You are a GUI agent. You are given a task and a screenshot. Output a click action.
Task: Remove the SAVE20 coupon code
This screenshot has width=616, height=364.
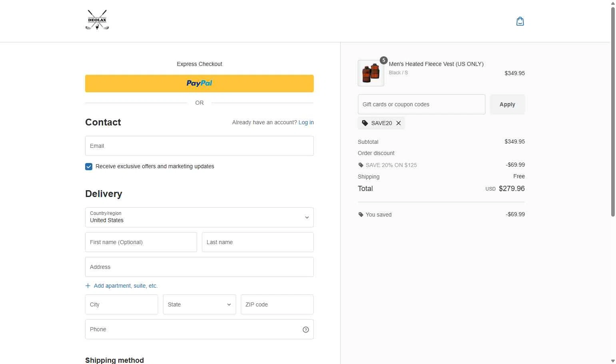tap(399, 123)
